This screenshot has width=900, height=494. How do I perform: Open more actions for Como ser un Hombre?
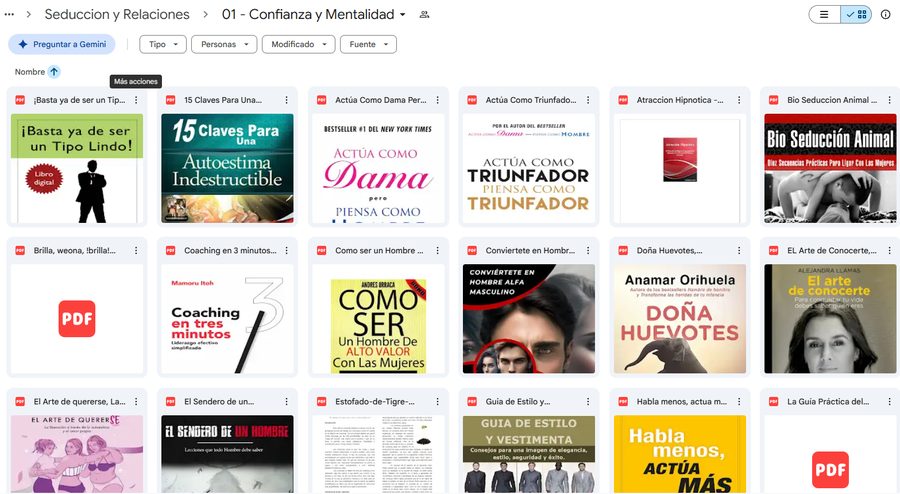tap(437, 251)
